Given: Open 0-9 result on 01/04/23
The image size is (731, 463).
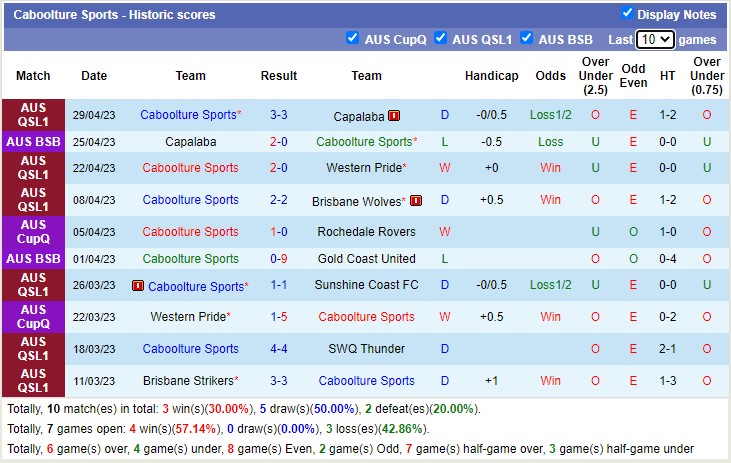Looking at the screenshot, I should (279, 259).
